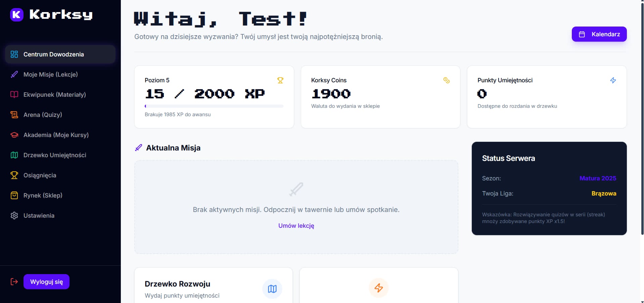Screen dimensions: 644x303
Task: Click the faded sword icon in empty mission box
Action: pyautogui.click(x=296, y=189)
